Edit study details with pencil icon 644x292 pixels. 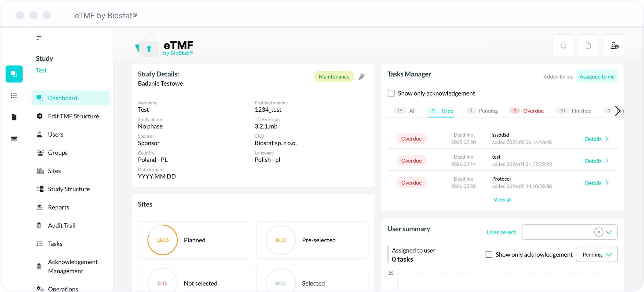click(x=362, y=77)
